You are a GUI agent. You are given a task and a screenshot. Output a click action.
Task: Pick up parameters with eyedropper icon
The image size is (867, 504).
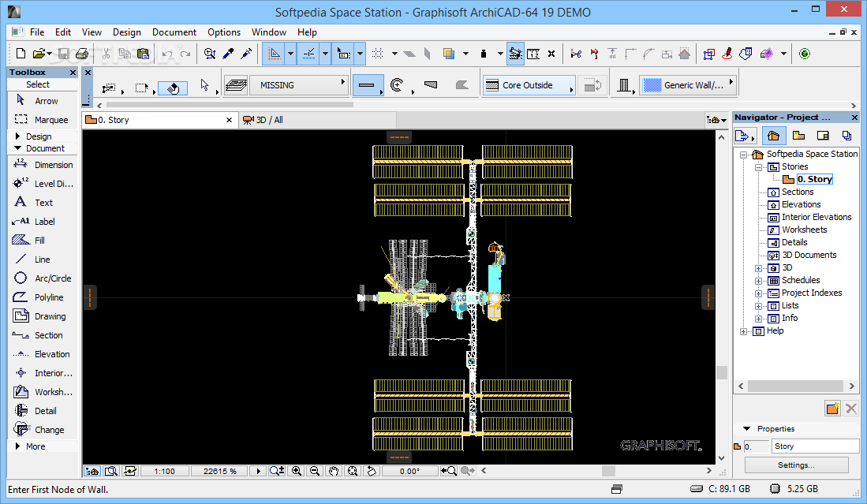(x=228, y=54)
